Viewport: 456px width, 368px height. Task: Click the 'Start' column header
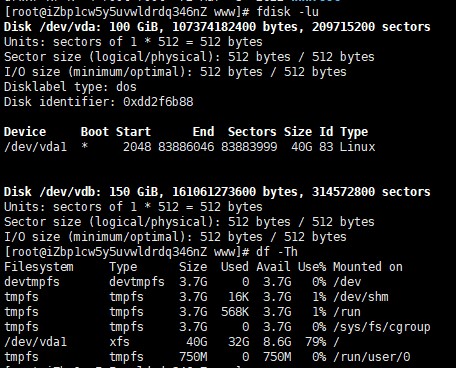tap(133, 132)
